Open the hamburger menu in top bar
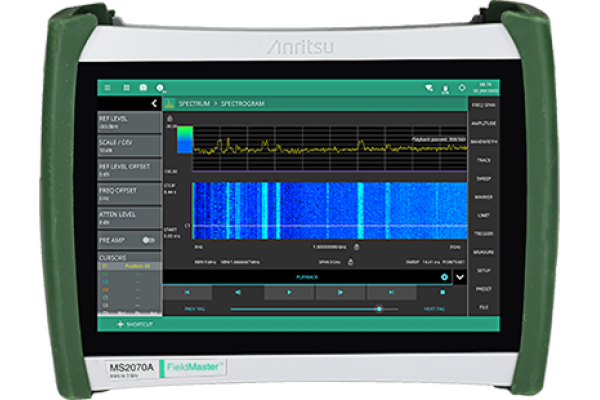Viewport: 600px width, 400px height. [108, 88]
